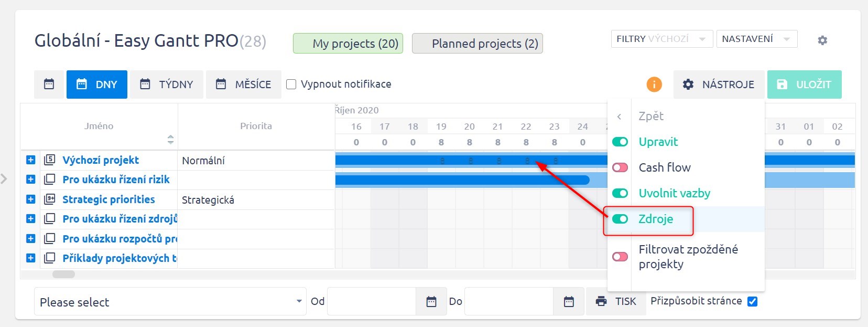Open the Pro ukázku řízení rizik link
This screenshot has width=868, height=327.
coord(116,180)
